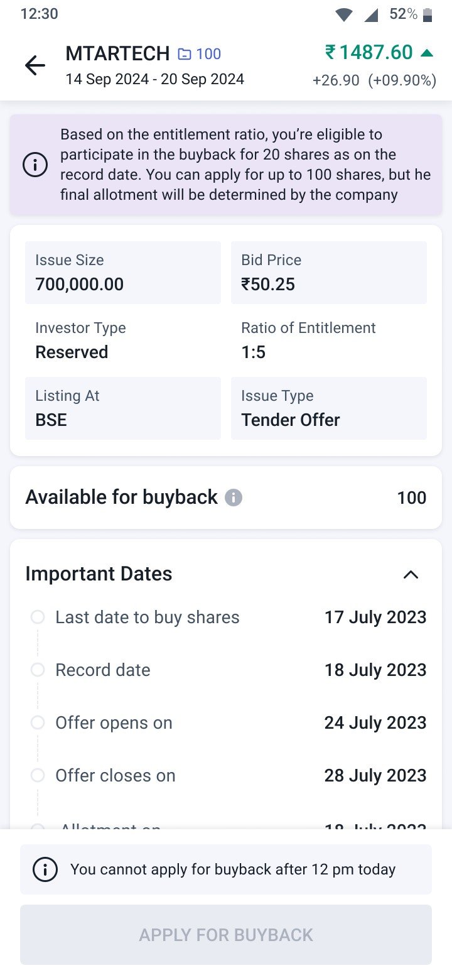Tap the back arrow icon
This screenshot has width=452, height=980.
[35, 65]
